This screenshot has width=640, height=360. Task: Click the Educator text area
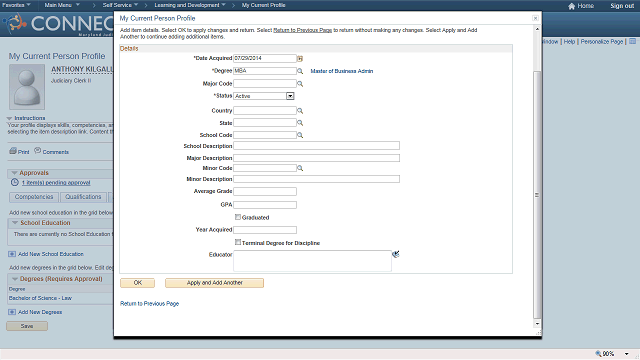pos(312,261)
